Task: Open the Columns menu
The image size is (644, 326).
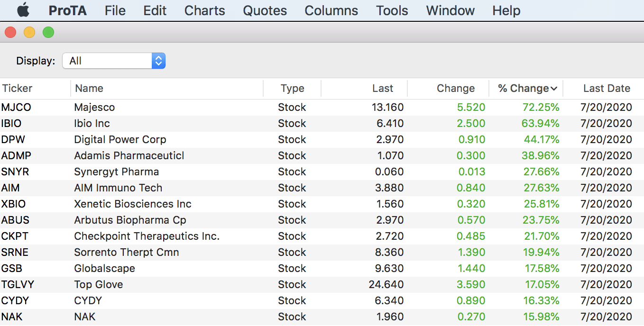Action: [x=331, y=10]
